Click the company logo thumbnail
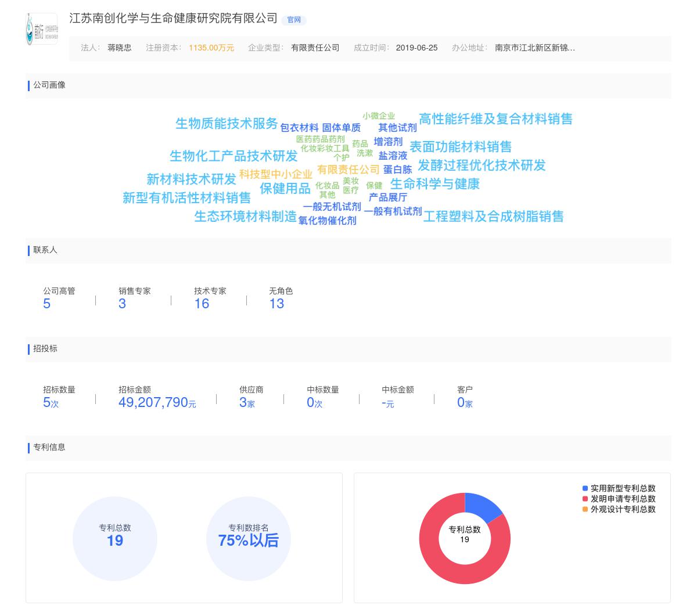 click(x=42, y=29)
